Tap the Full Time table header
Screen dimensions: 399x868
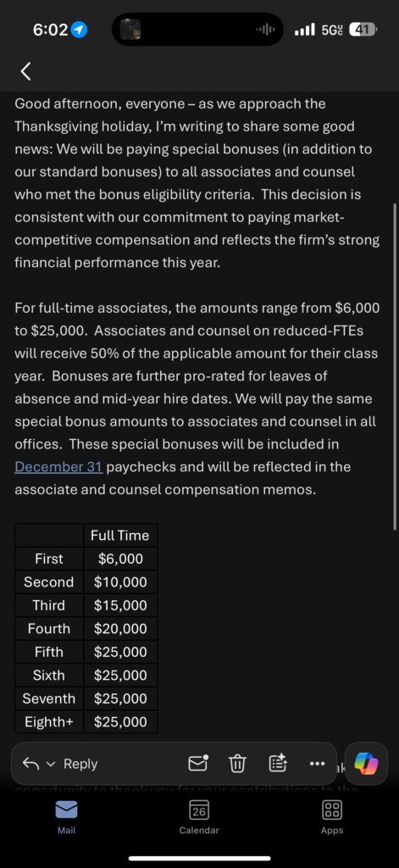coord(120,536)
